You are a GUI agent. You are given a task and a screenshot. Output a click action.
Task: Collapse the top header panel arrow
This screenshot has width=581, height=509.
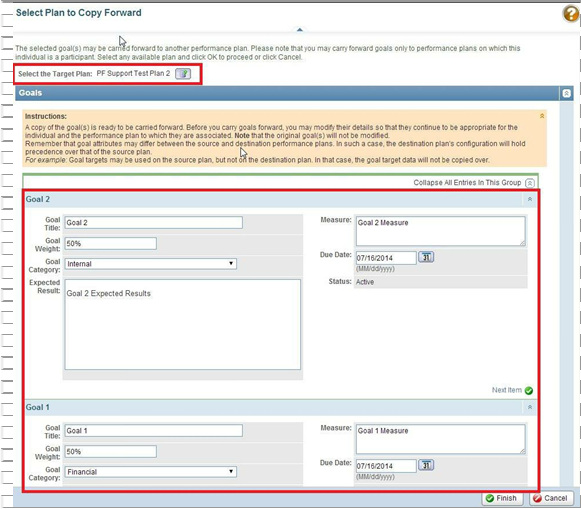click(x=300, y=30)
